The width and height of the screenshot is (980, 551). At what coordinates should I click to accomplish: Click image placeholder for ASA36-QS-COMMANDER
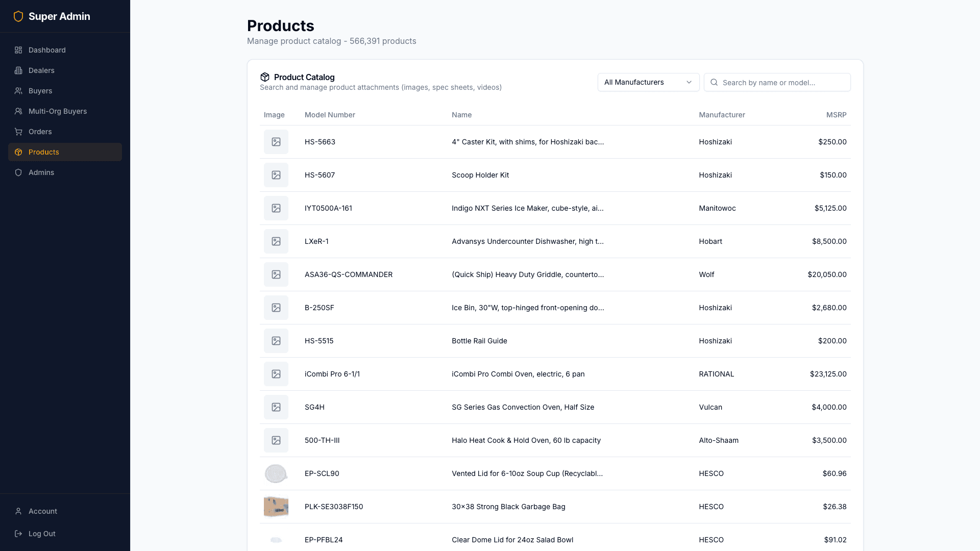276,274
